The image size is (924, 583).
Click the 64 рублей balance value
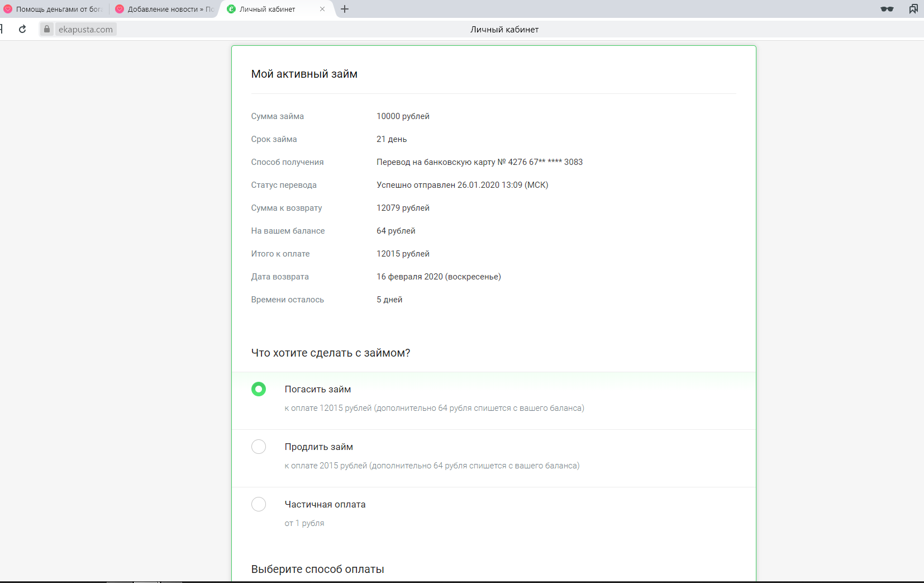pos(396,231)
